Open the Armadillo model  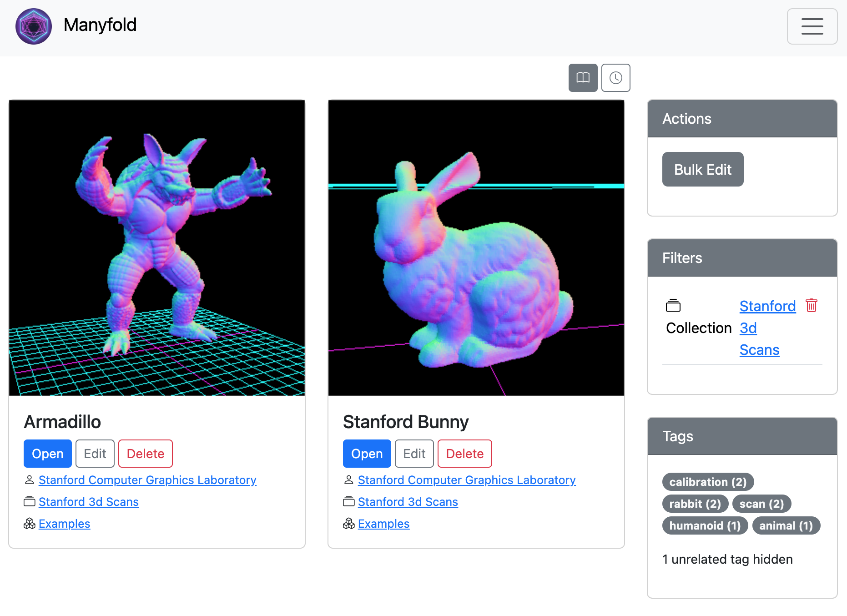47,454
